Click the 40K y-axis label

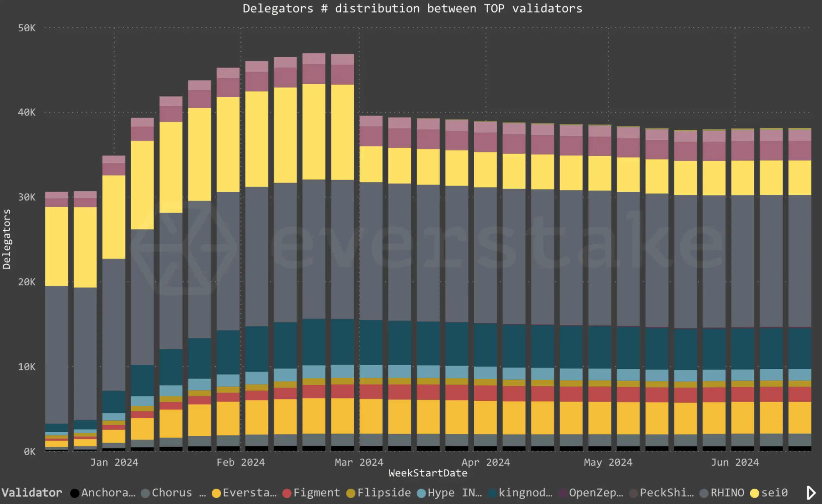pos(27,113)
